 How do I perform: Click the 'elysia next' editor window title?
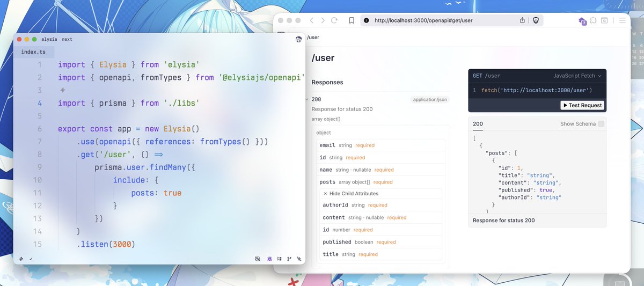(56, 39)
